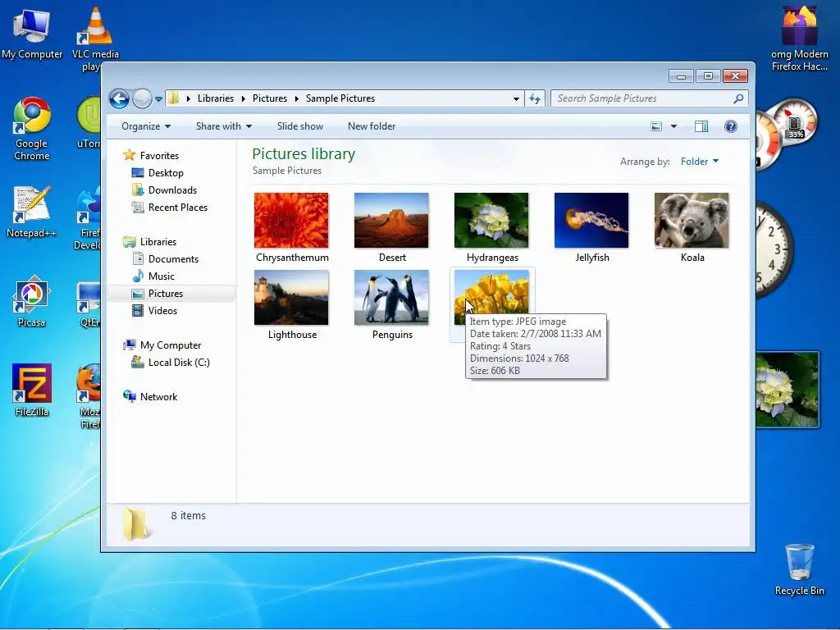
Task: Select the Lighthouse picture thumbnail
Action: [x=291, y=297]
